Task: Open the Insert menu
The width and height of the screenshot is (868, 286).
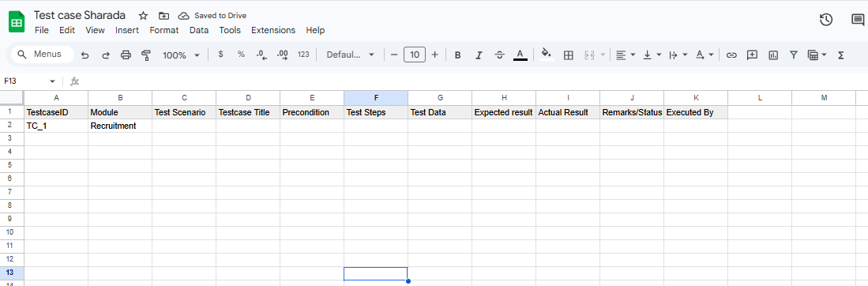Action: (x=127, y=30)
